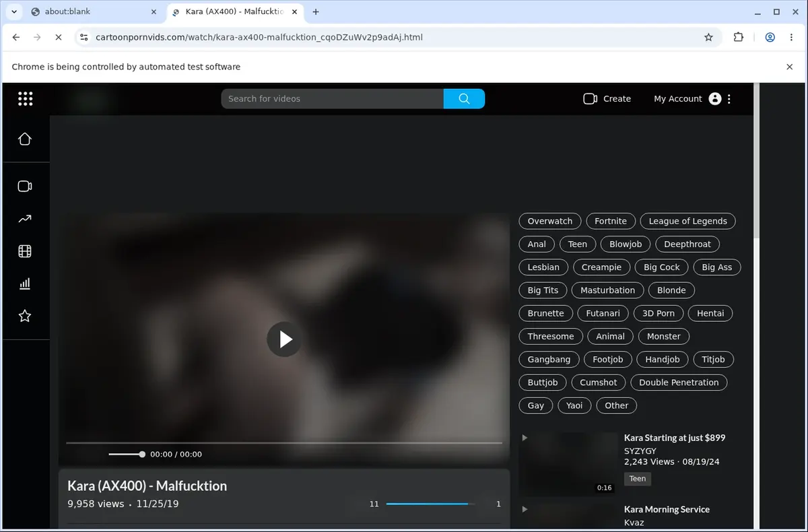Click the browser address bar URL

pos(259,37)
